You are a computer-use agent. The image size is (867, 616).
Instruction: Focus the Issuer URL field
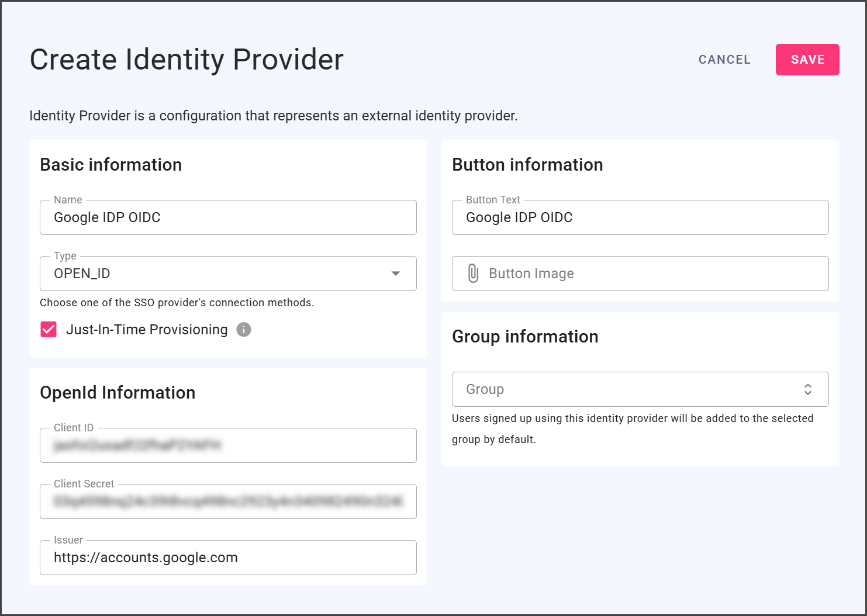(x=228, y=558)
